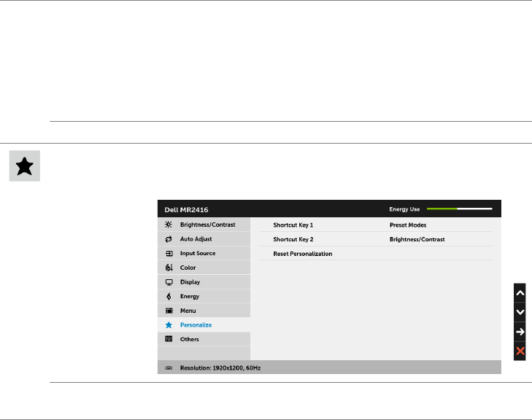Select the Energy menu item
Screen dimensions: 532x420
click(204, 296)
